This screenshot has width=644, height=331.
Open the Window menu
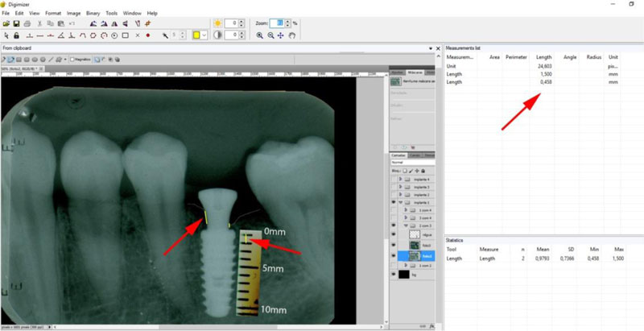132,13
